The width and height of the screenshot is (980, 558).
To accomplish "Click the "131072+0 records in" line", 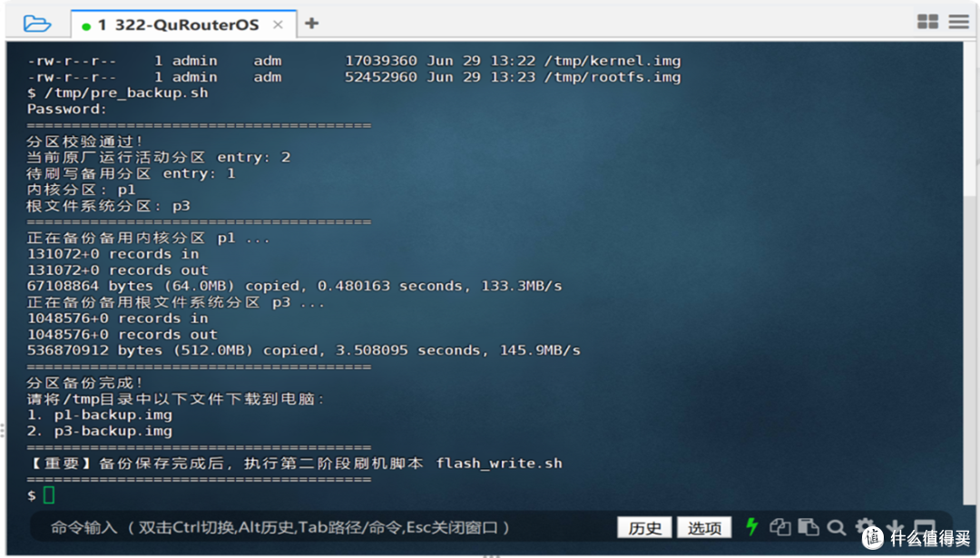I will (113, 254).
